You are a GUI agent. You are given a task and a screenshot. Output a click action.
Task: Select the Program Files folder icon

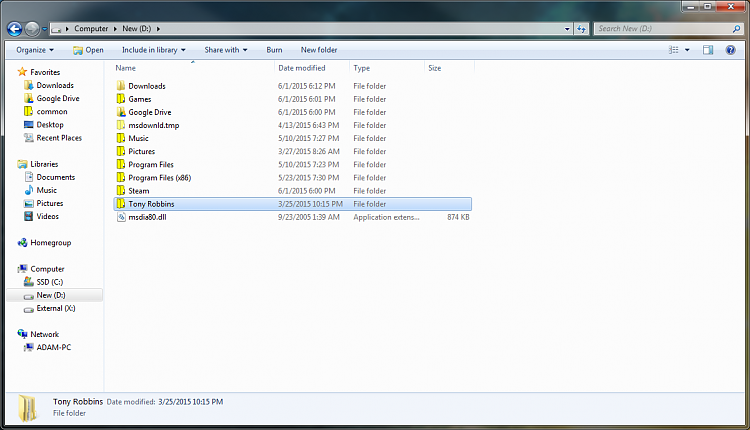[x=121, y=165]
